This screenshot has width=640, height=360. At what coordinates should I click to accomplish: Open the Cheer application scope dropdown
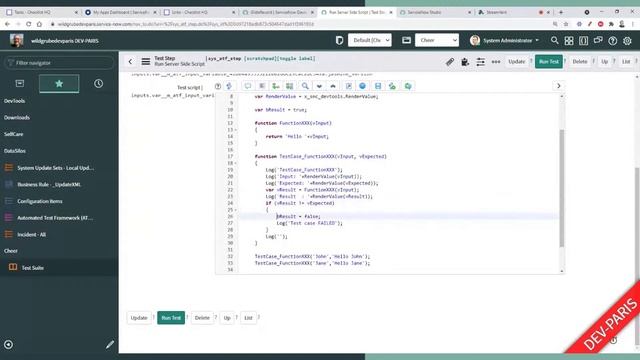437,40
